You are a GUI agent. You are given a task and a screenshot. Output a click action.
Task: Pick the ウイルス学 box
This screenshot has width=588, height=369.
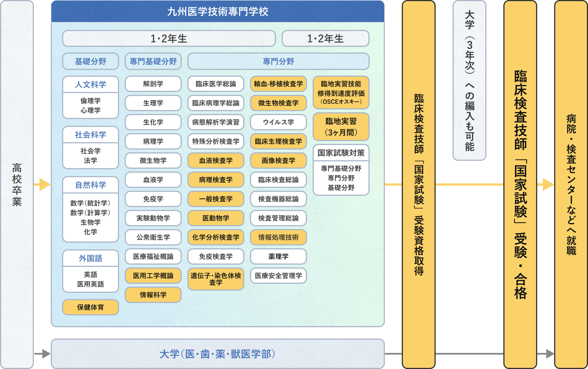278,122
